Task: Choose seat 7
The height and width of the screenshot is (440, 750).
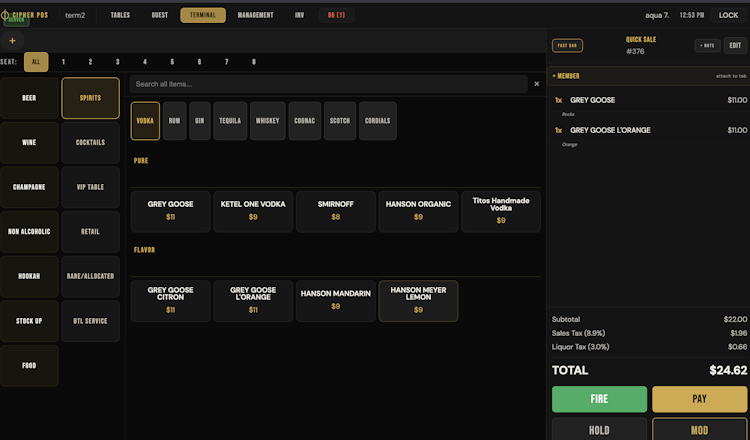Action: (227, 62)
